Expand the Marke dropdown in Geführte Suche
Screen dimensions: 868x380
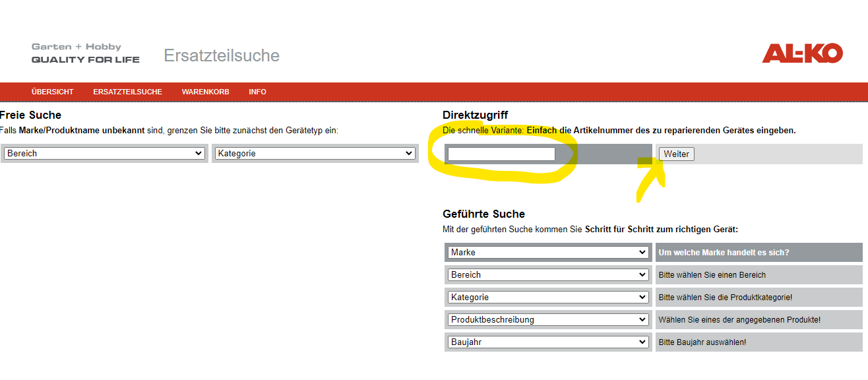pyautogui.click(x=548, y=252)
